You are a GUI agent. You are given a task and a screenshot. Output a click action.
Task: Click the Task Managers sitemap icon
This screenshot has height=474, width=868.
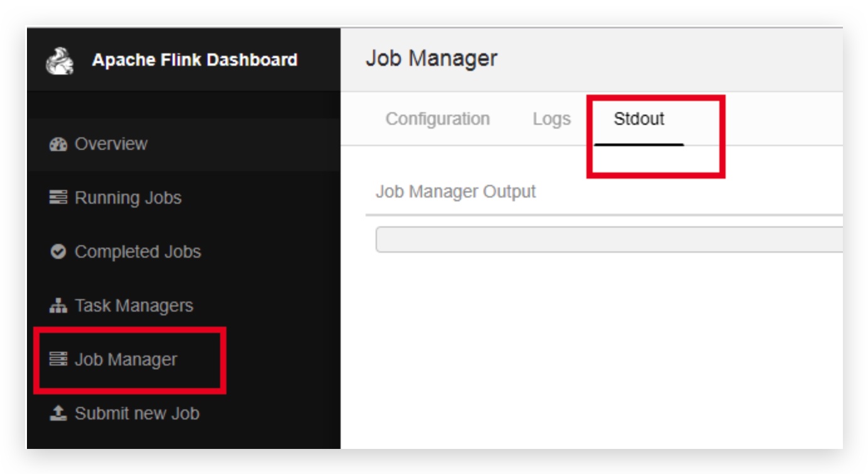pos(58,306)
